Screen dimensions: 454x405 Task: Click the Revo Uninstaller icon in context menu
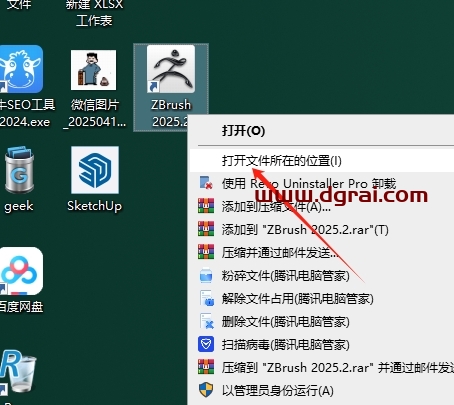206,183
